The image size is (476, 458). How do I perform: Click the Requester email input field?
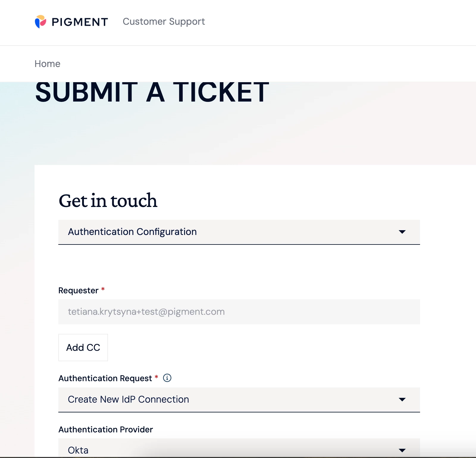coord(239,312)
